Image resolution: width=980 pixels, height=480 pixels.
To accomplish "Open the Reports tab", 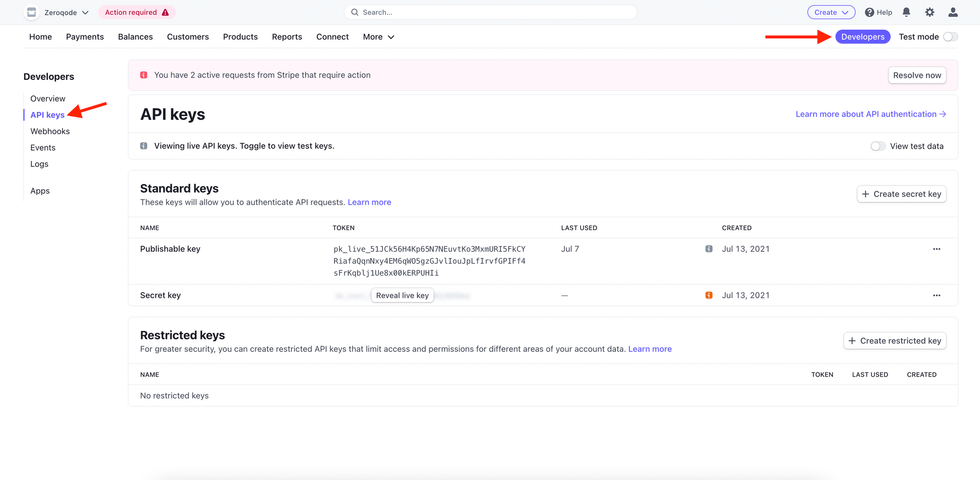I will (x=287, y=37).
